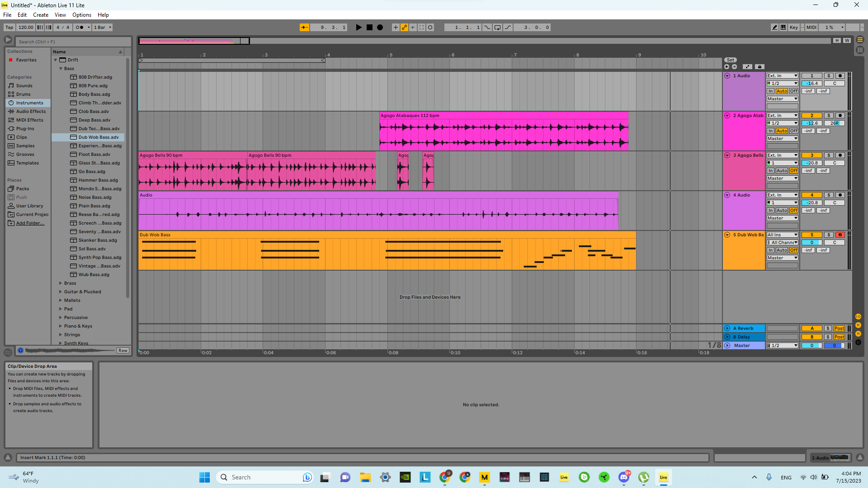Show or hide the Returns section

click(858, 325)
